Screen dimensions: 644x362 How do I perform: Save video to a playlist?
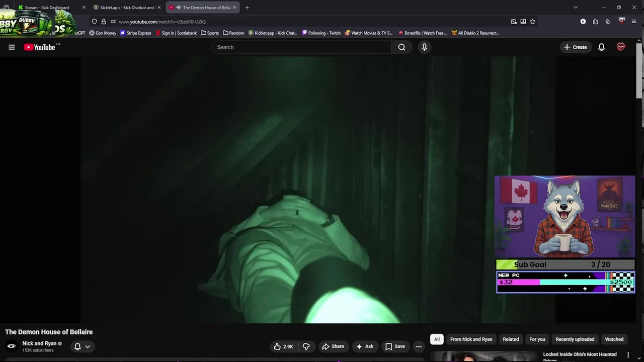[395, 346]
